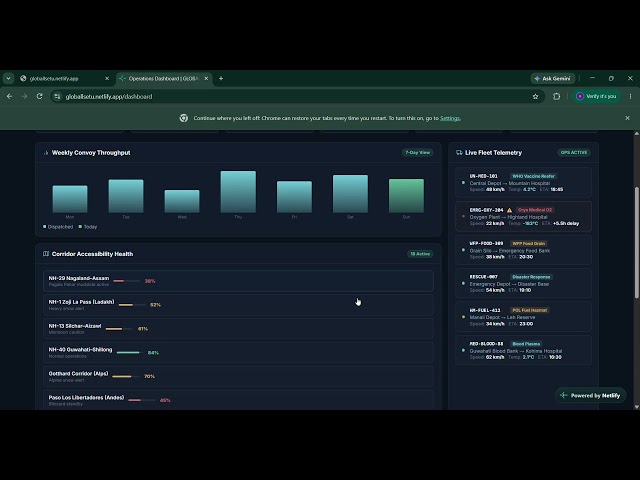Click the Monday throughput bar
Screen dimensions: 640x480
[70, 199]
